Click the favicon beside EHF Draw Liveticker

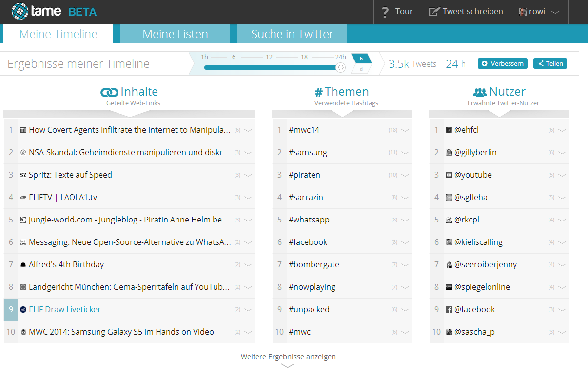tap(23, 310)
